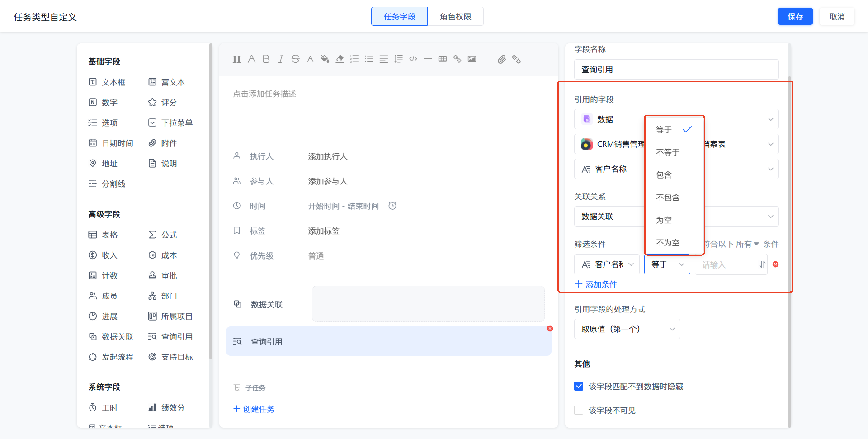This screenshot has height=439, width=868.
Task: Insert a table in the description
Action: click(443, 59)
